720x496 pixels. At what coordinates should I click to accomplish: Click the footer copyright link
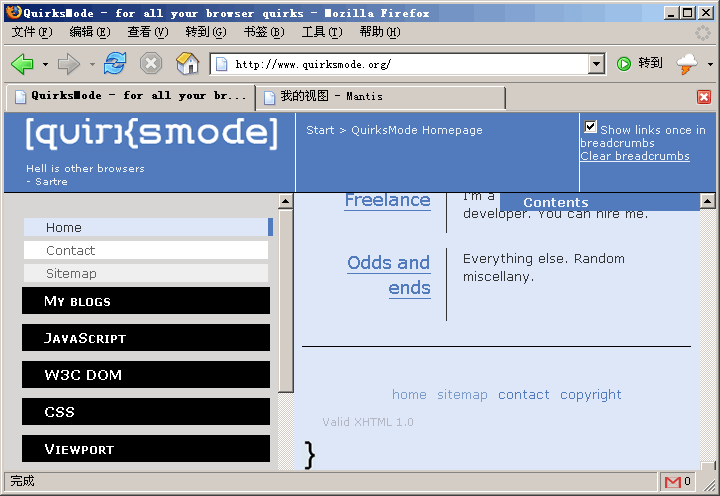[591, 395]
